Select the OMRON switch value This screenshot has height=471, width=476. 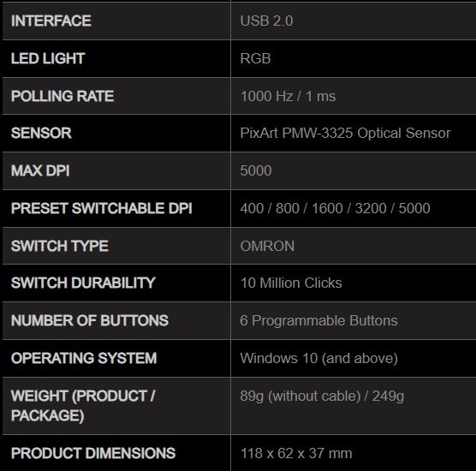pyautogui.click(x=267, y=246)
